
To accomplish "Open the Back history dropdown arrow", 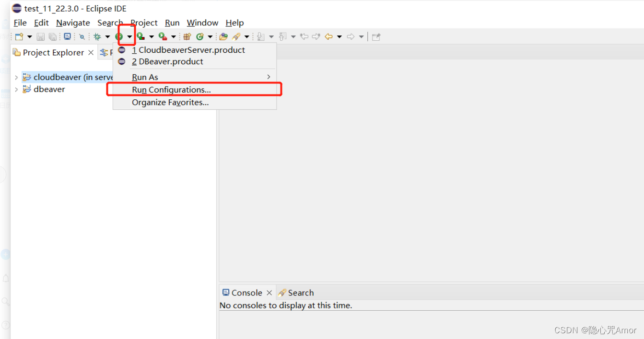I will [340, 36].
